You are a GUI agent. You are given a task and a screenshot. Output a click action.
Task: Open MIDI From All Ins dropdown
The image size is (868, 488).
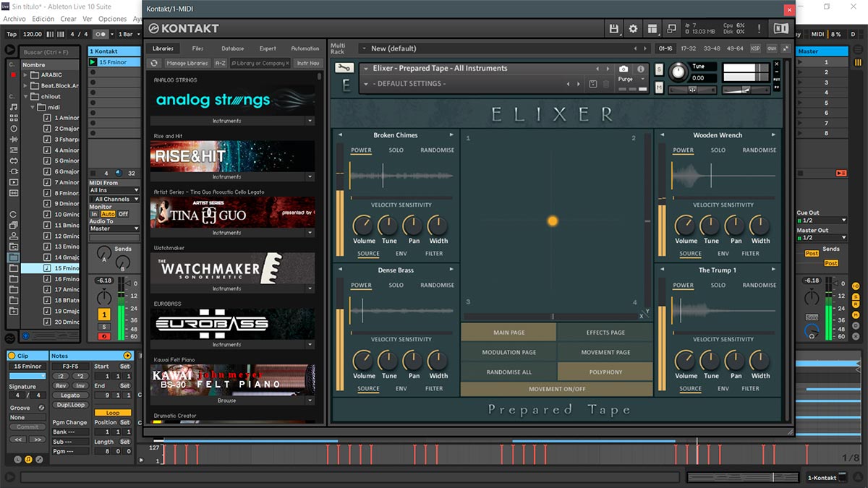pos(114,191)
